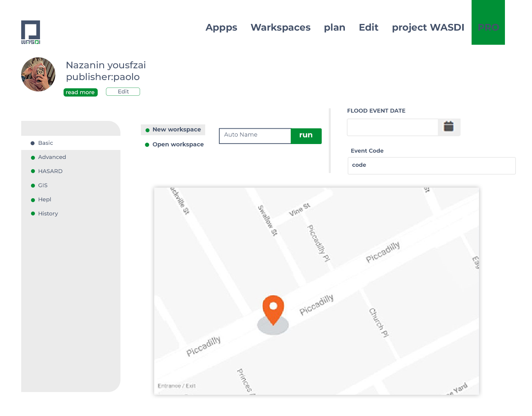Select the bullet icon beside History
Viewport: 532px width, 416px height.
(x=33, y=213)
